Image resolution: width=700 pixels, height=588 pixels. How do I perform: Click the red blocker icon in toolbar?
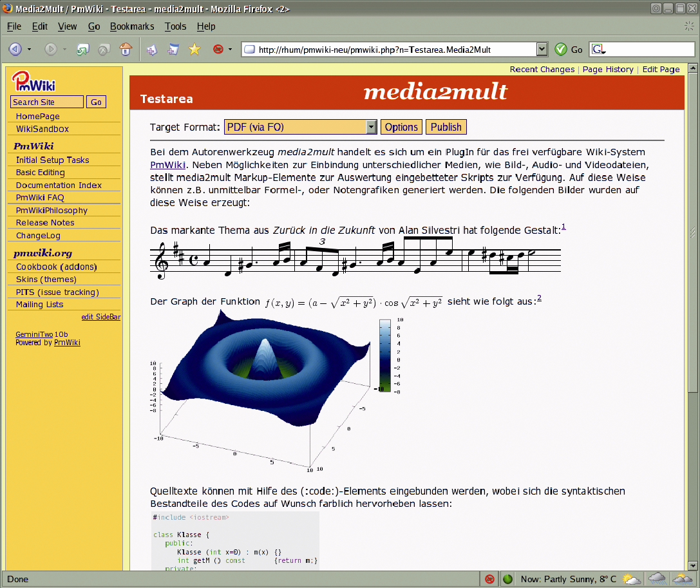click(x=218, y=49)
